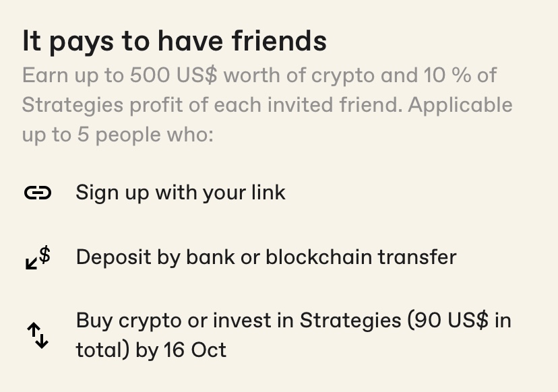Open the 'Buy crypto or invest in Strategies' item
Screen dimensions: 558x392
294,335
